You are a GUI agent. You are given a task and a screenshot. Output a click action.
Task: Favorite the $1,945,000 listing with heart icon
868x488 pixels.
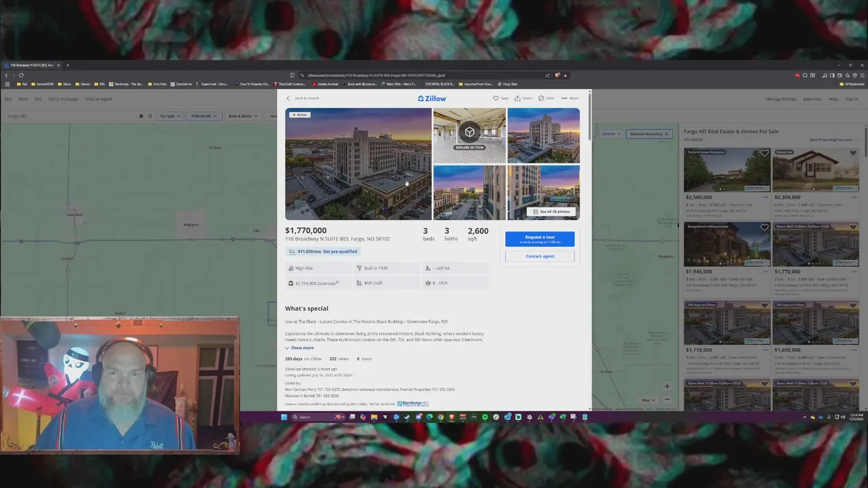(x=764, y=228)
